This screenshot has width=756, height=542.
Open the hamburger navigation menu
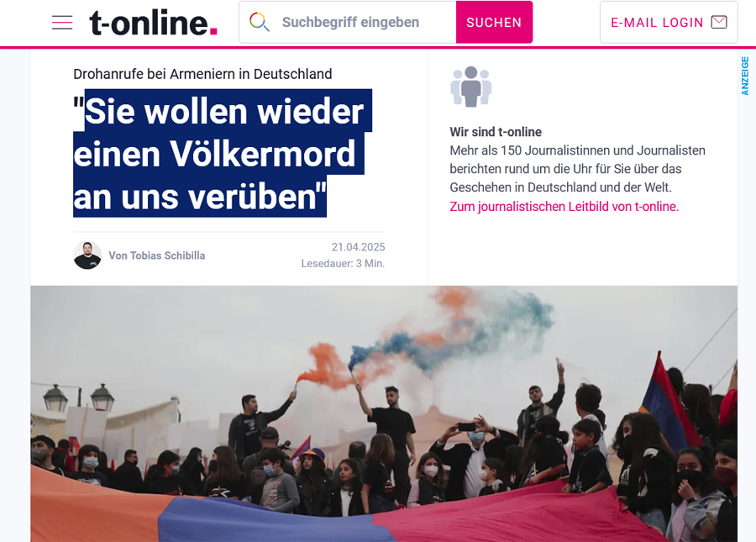pos(62,22)
